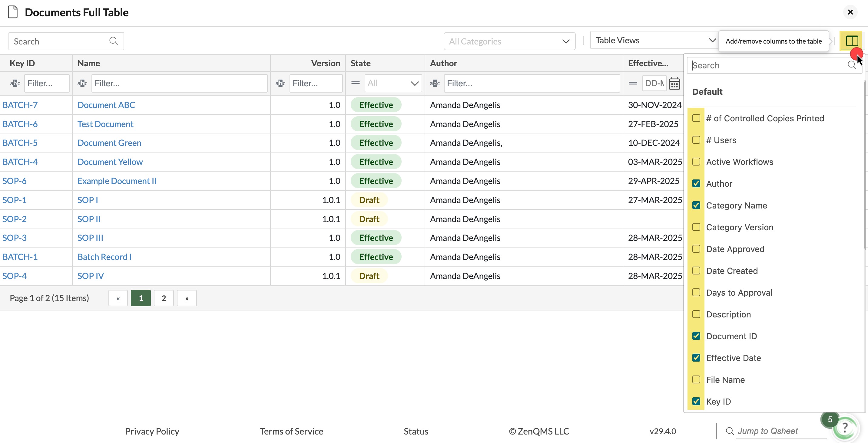868x443 pixels.
Task: Open the Document Yellow link
Action: (110, 162)
